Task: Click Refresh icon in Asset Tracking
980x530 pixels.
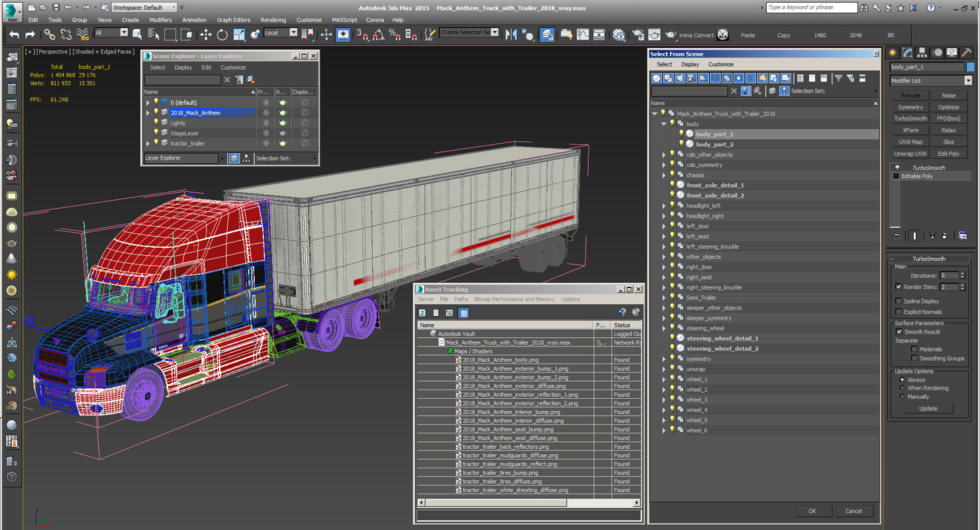Action: [422, 313]
